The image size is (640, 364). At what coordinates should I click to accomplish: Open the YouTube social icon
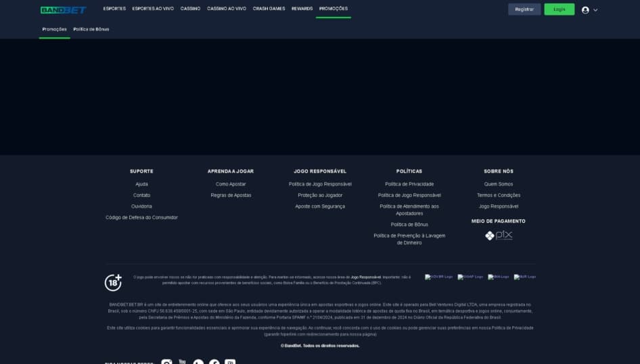(182, 362)
